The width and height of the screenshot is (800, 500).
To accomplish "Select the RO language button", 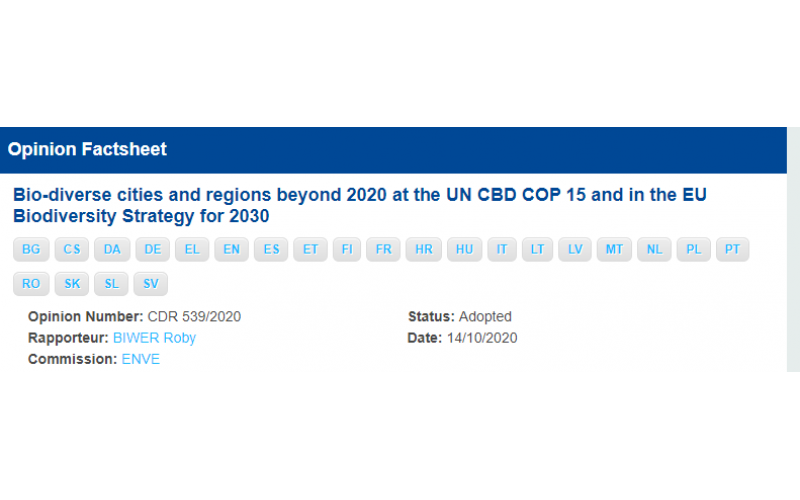I will click(31, 284).
